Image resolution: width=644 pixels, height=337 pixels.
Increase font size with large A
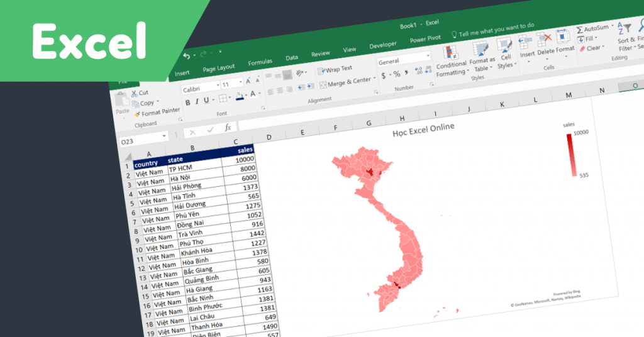point(248,81)
